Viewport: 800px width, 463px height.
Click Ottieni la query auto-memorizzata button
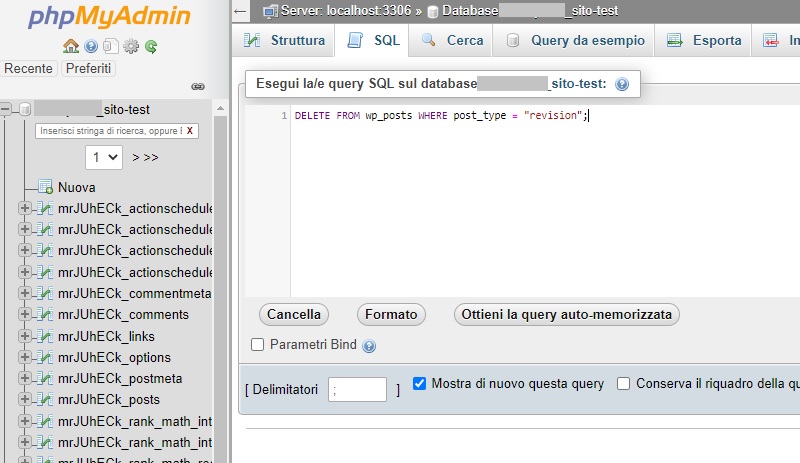[566, 314]
